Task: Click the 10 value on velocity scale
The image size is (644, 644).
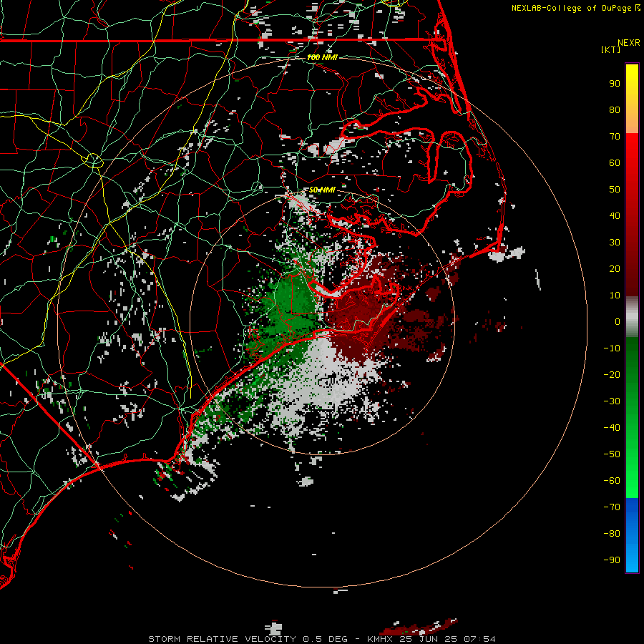Action: tap(615, 296)
